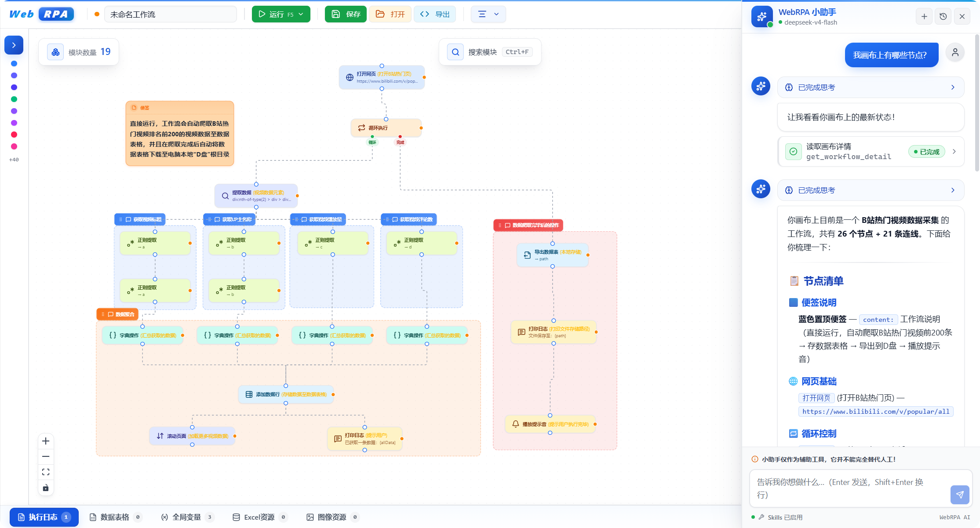Open the 图像资源 tab
Image resolution: width=980 pixels, height=528 pixels.
point(333,517)
